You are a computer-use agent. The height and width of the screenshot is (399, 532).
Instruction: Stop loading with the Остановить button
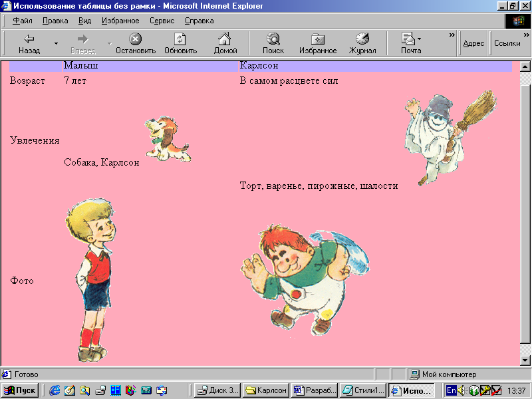point(136,43)
